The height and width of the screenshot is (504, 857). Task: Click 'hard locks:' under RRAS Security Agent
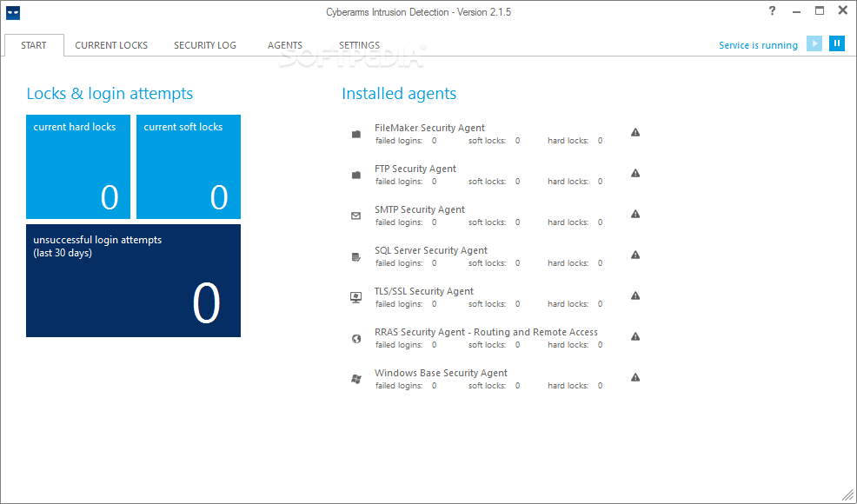click(568, 345)
